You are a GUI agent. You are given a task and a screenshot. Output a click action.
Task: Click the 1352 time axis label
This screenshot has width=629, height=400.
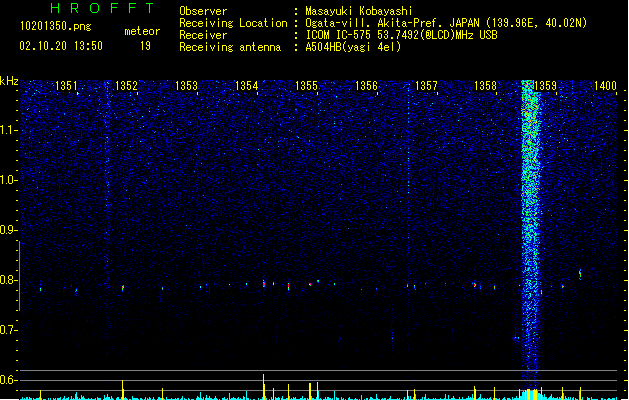(x=126, y=86)
